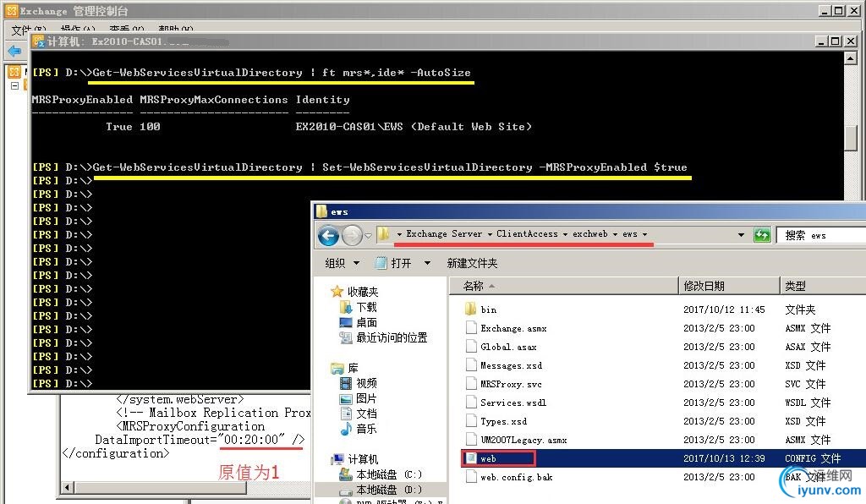The image size is (866, 504).
Task: Click the Explorer back arrow button
Action: pyautogui.click(x=328, y=236)
